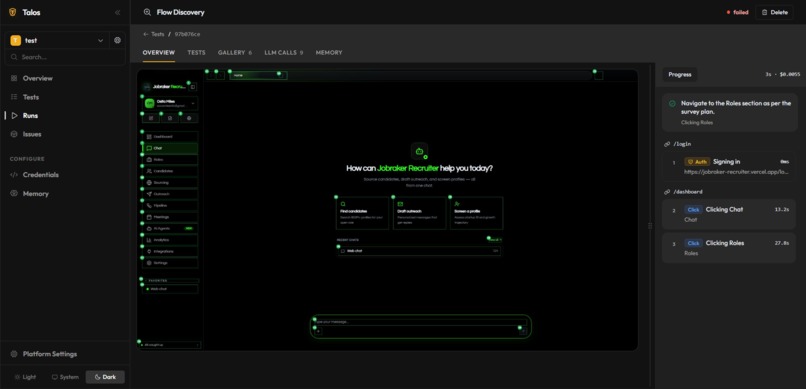Select the Dark theme option

click(x=105, y=377)
